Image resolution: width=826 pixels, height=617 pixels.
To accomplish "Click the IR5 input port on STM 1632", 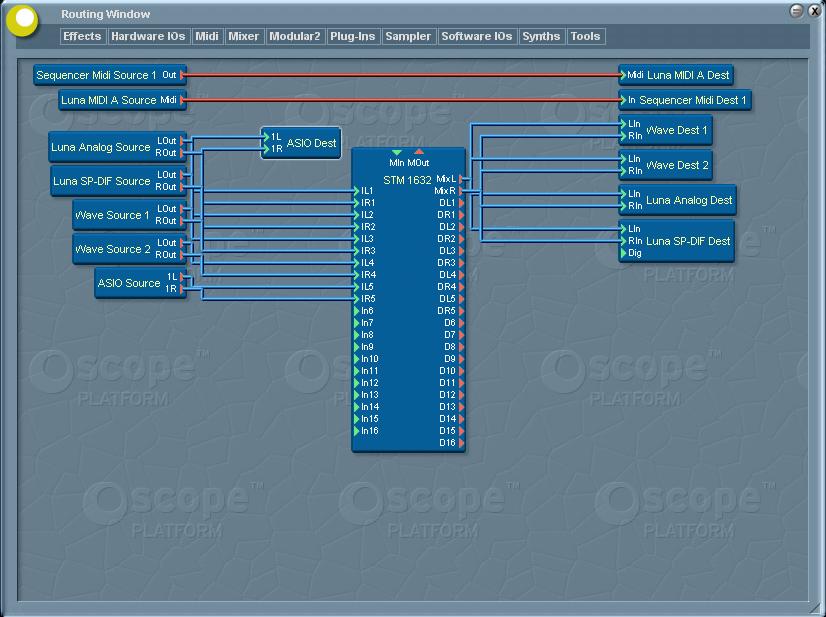I will 357,299.
